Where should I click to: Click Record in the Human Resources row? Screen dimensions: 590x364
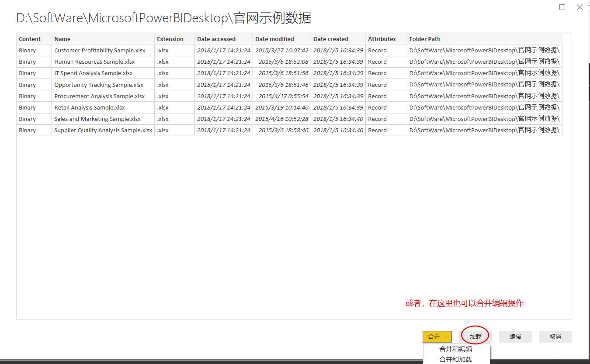click(377, 62)
